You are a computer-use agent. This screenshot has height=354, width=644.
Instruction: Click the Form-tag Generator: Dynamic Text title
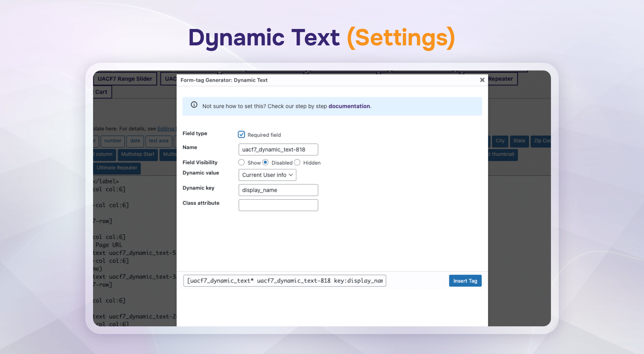click(224, 80)
